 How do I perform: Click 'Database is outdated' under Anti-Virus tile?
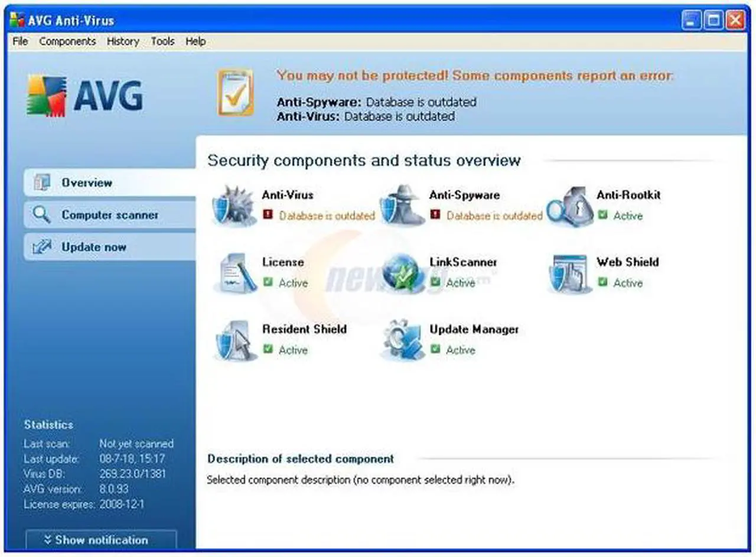(327, 216)
